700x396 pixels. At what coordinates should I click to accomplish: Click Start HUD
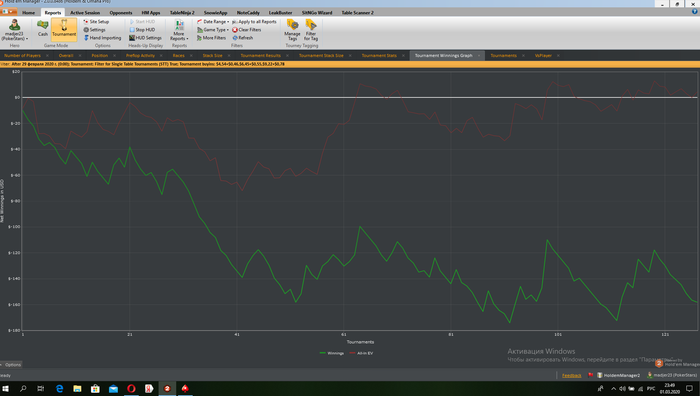coord(142,21)
